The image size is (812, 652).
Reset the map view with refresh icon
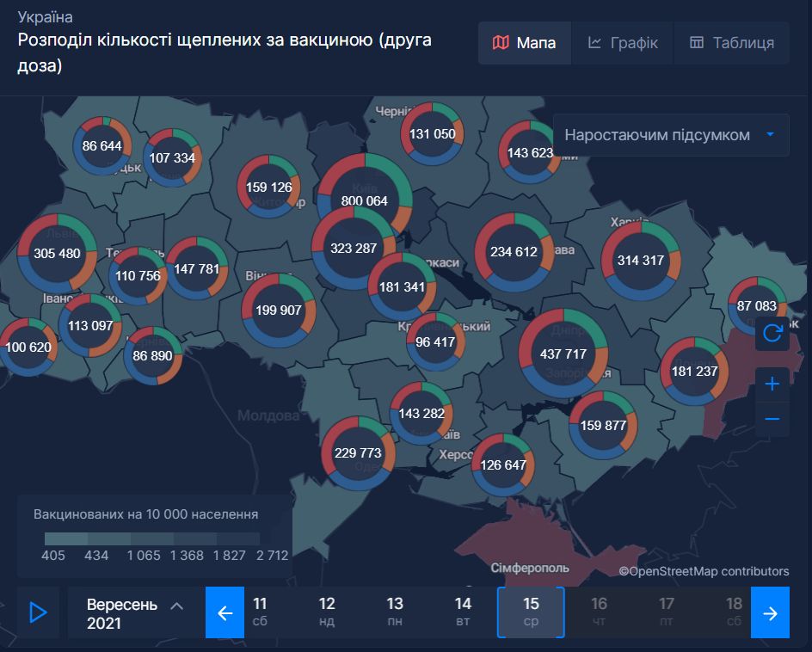[x=772, y=333]
